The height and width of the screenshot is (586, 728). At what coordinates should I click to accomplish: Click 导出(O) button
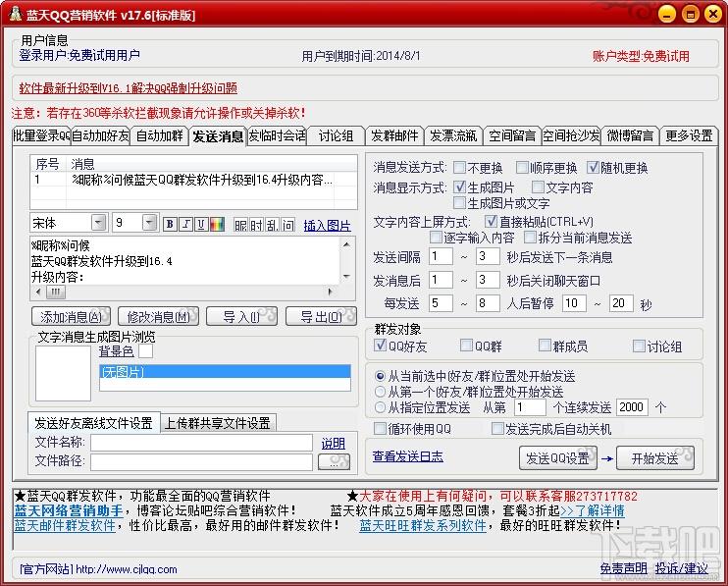321,317
